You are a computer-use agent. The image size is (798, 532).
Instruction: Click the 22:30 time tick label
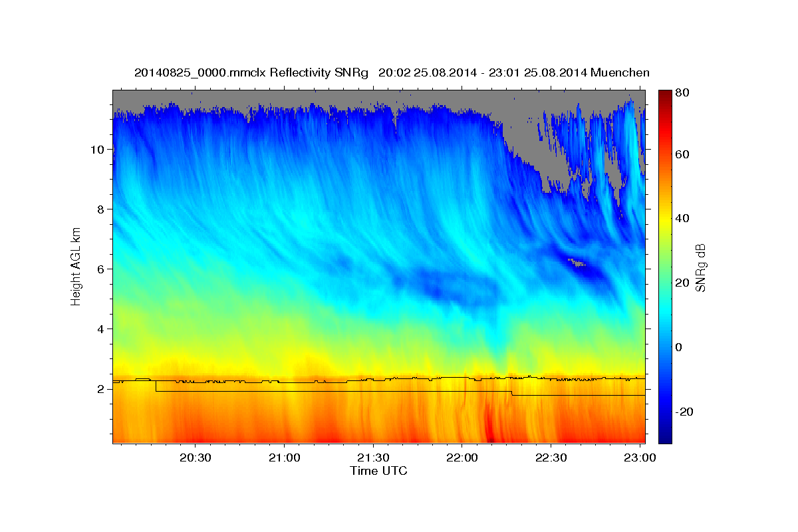551,458
